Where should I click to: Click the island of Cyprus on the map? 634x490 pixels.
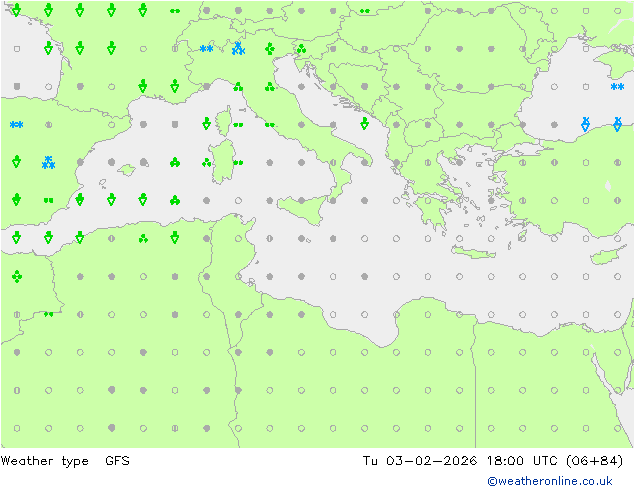tap(609, 256)
